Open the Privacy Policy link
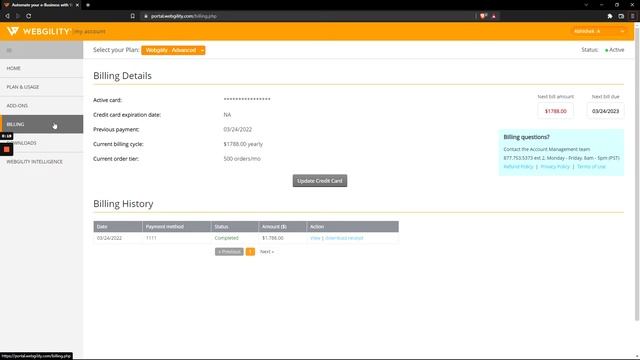Viewport: 640px width, 360px height. (x=555, y=167)
